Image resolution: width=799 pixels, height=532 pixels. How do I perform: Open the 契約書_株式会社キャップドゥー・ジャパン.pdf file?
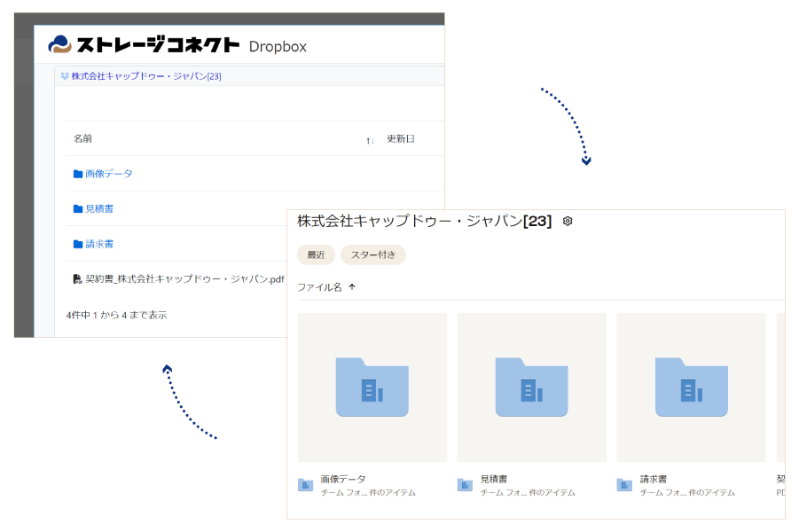click(184, 278)
